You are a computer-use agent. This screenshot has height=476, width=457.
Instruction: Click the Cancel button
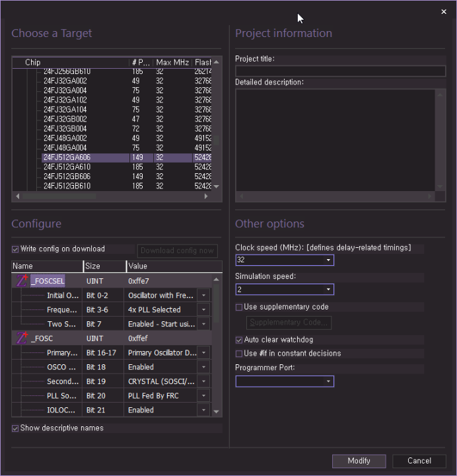tap(419, 461)
